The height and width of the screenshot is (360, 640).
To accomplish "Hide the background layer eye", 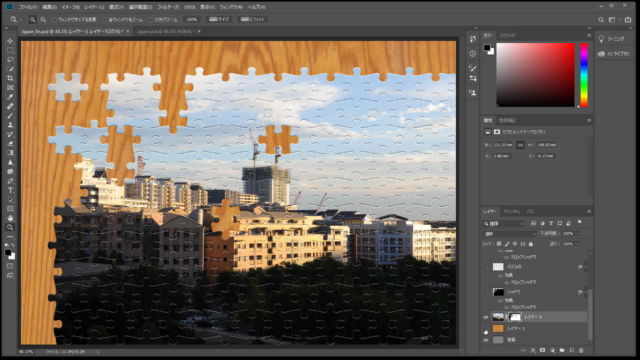I will click(486, 340).
